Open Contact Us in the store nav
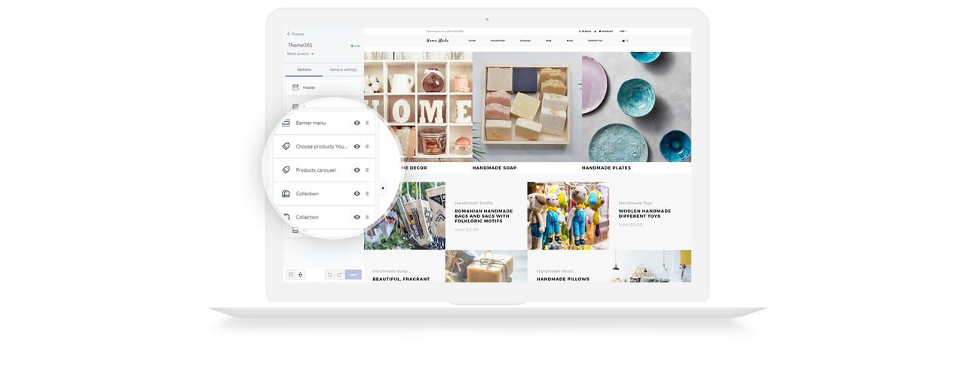This screenshot has width=980, height=382. (x=595, y=41)
